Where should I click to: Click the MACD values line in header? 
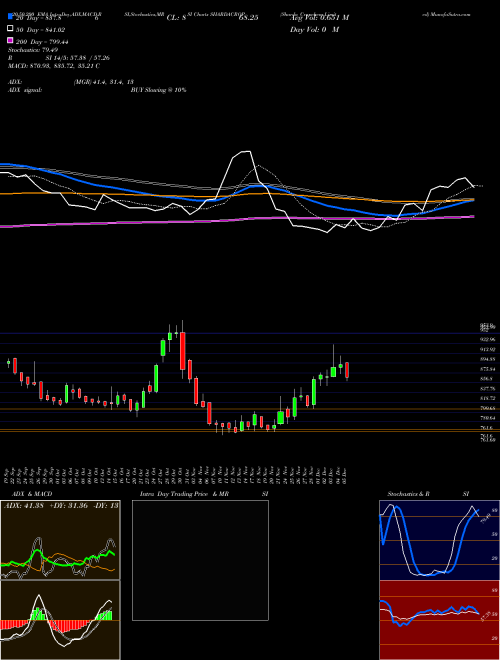coord(54,66)
